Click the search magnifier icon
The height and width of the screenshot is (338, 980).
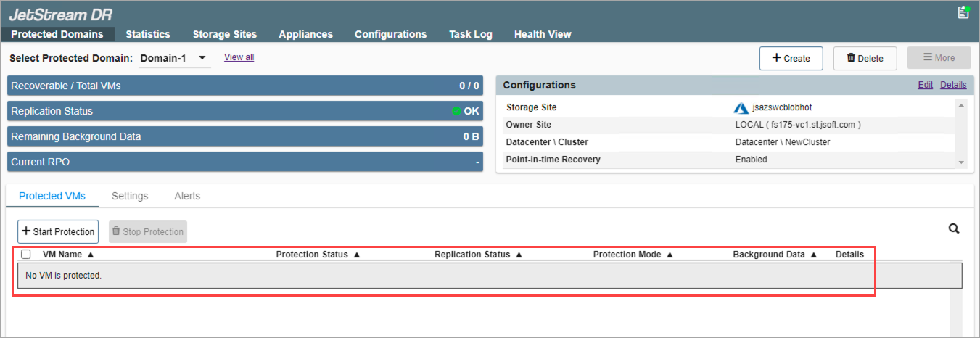[954, 229]
